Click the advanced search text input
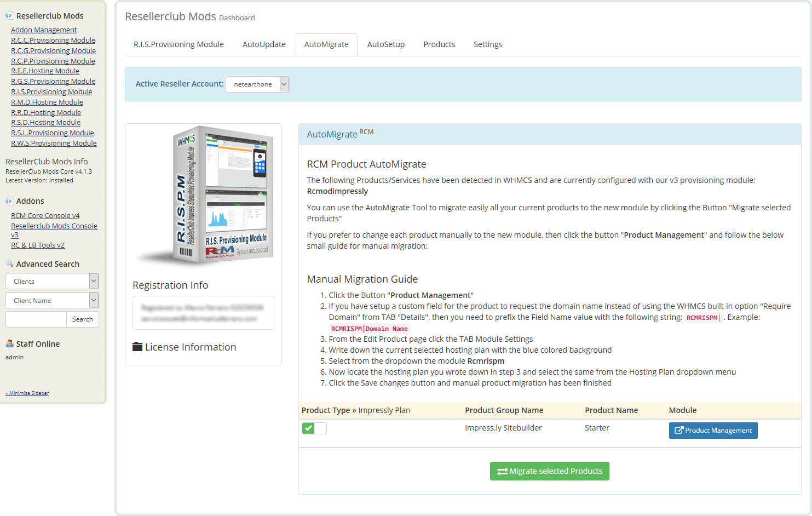Viewport: 812px width, 516px height. [x=36, y=319]
